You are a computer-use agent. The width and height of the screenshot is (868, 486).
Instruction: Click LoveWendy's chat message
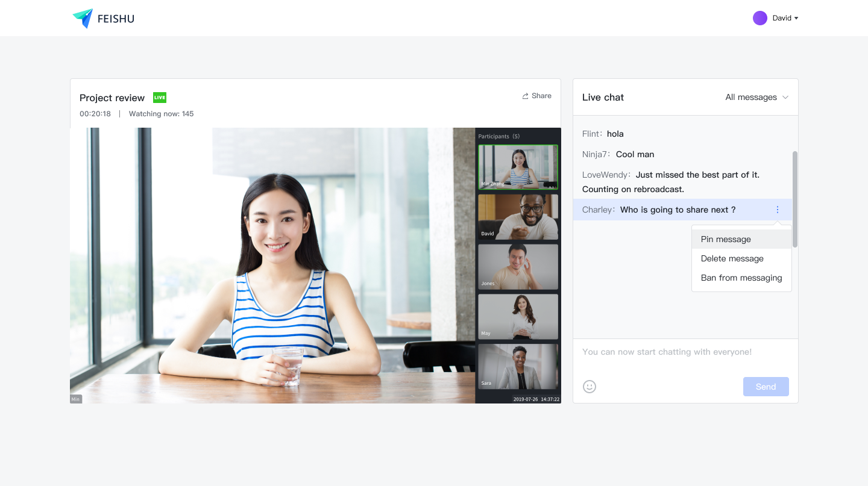tap(670, 182)
